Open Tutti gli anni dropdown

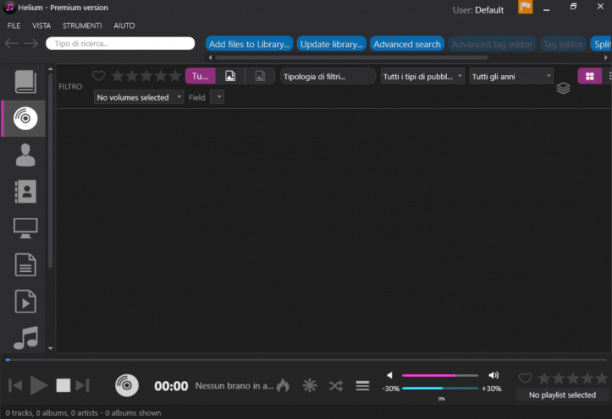(x=511, y=76)
